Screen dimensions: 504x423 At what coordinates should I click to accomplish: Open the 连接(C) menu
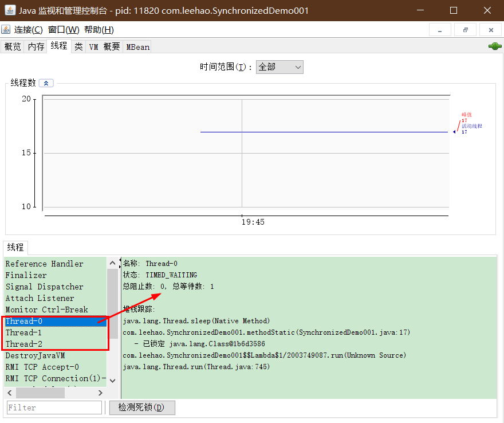(28, 30)
